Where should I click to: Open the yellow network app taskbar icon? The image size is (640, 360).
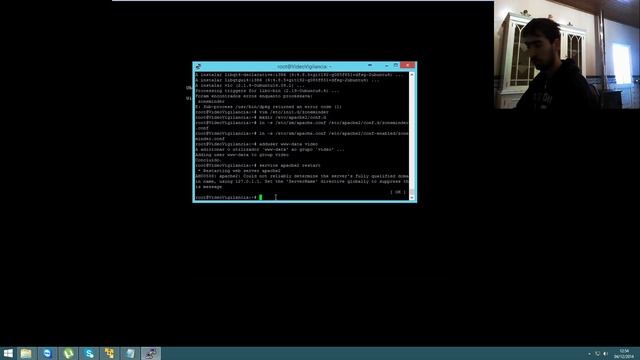tap(109, 353)
